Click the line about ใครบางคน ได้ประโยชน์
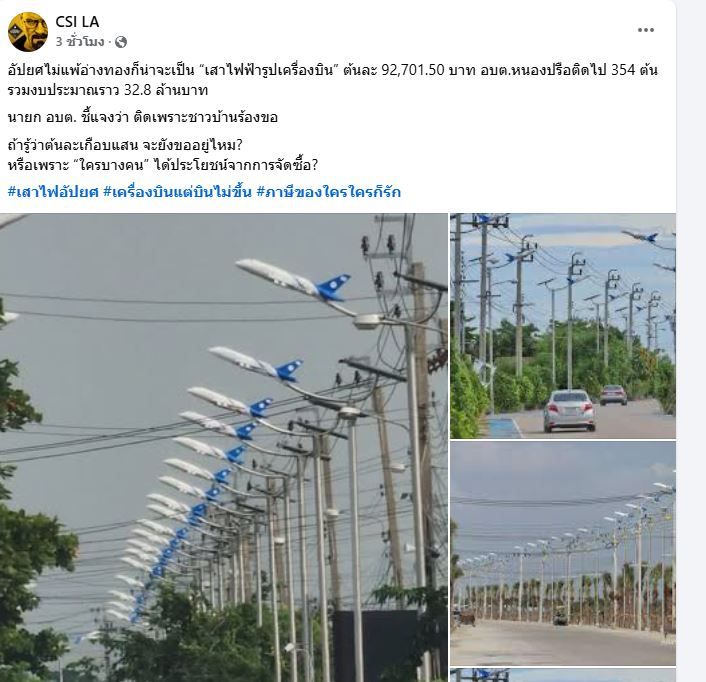This screenshot has height=682, width=706. (163, 165)
